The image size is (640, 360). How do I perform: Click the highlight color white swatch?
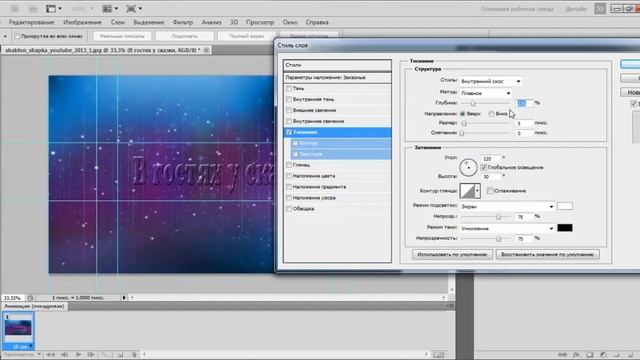[x=565, y=206]
